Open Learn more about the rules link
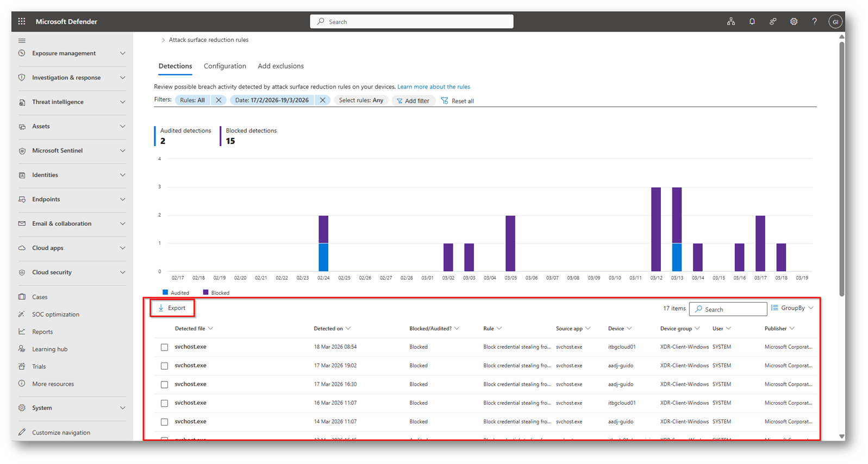This screenshot has width=868, height=464. 433,87
